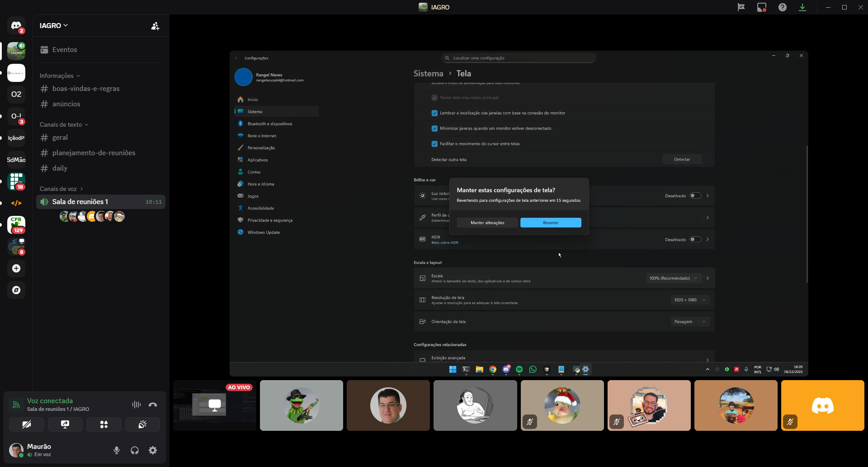Open the activities launcher icon
The height and width of the screenshot is (467, 868).
click(104, 424)
